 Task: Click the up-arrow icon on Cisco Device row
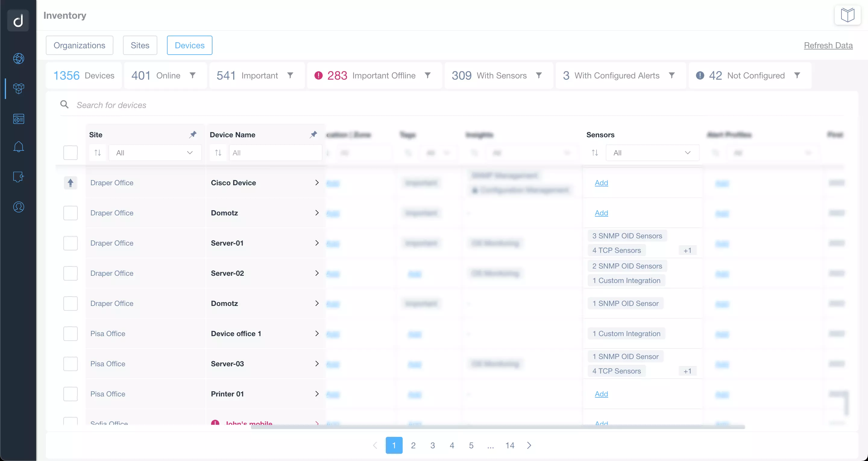click(71, 183)
